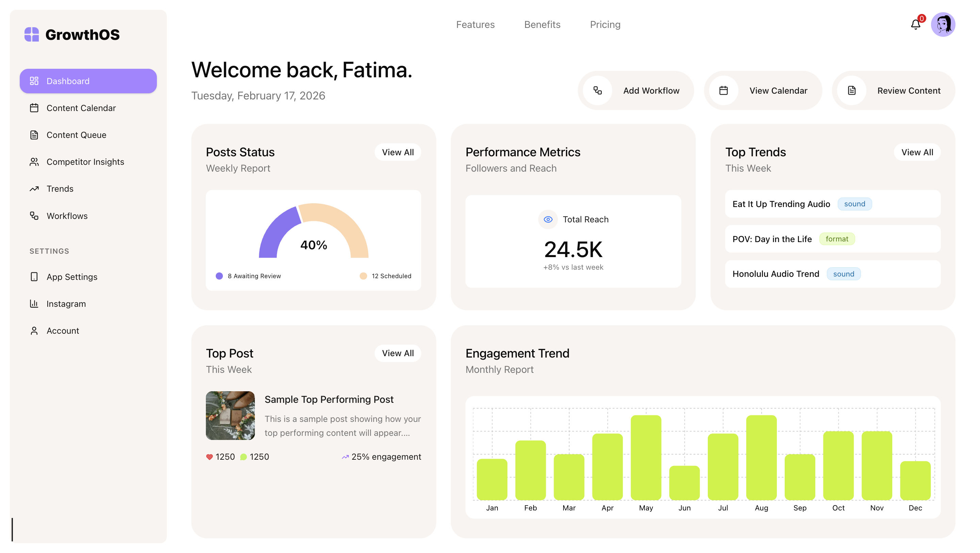The image size is (980, 553).
Task: Open the Benefits menu item
Action: tap(542, 25)
